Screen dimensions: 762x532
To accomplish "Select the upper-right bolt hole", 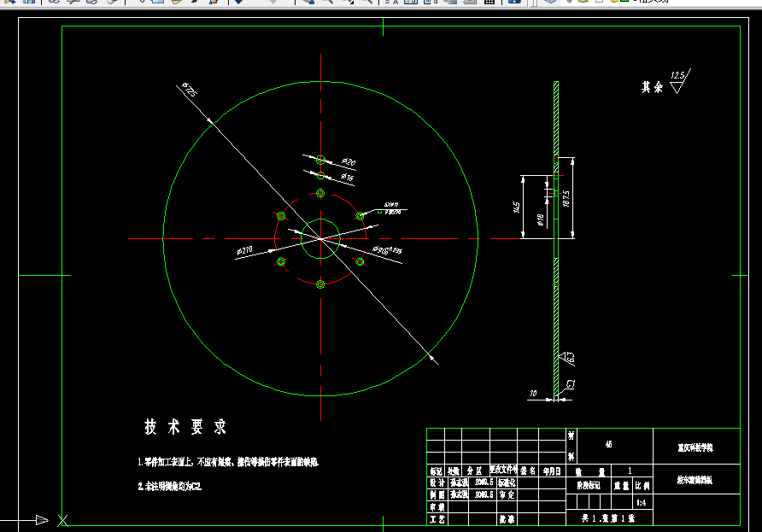I will (360, 216).
